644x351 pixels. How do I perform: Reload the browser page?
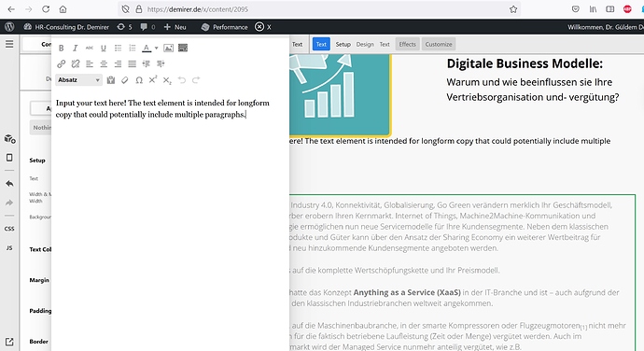coord(46,9)
